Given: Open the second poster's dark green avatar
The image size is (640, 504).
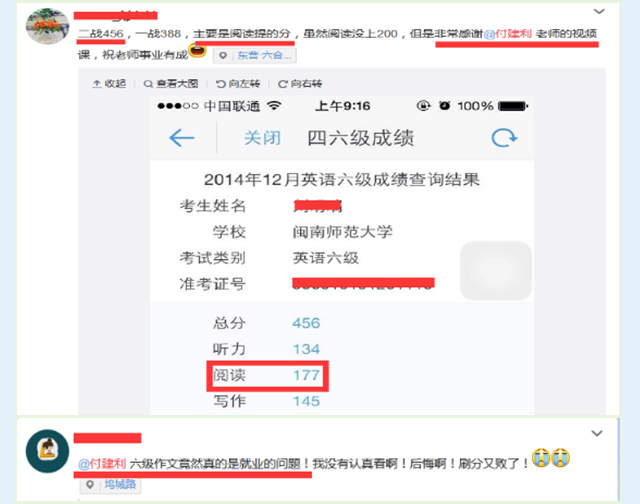Looking at the screenshot, I should [x=47, y=451].
